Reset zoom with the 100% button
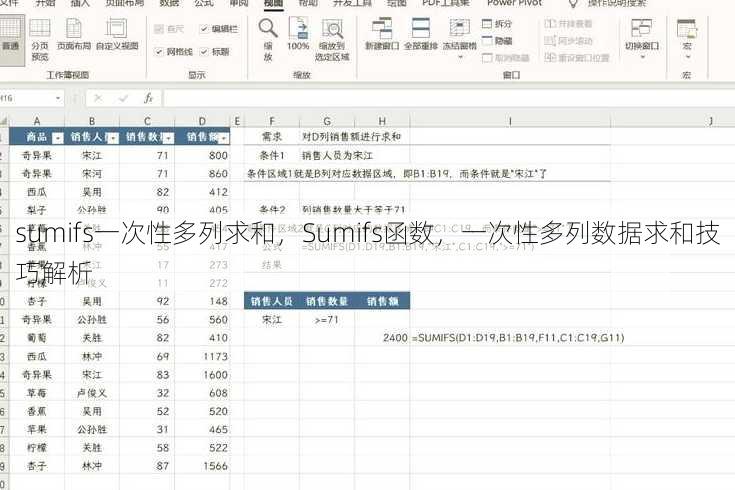The image size is (735, 490). point(298,34)
